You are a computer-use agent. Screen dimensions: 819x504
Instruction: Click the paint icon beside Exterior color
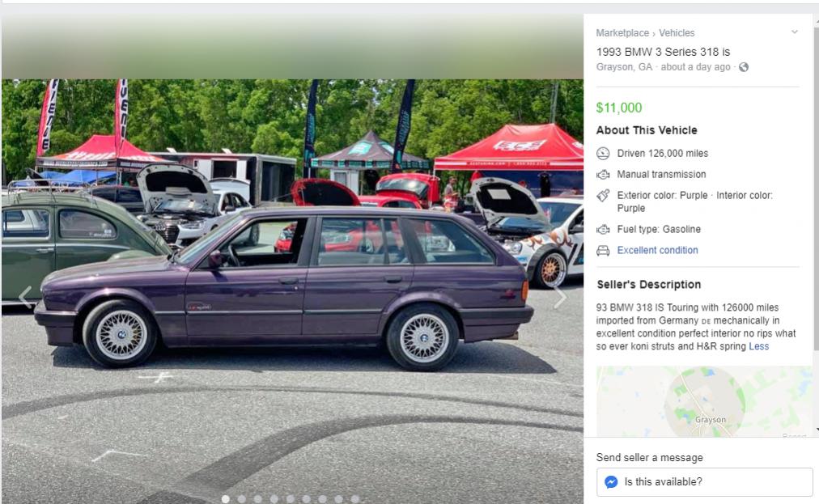point(603,195)
